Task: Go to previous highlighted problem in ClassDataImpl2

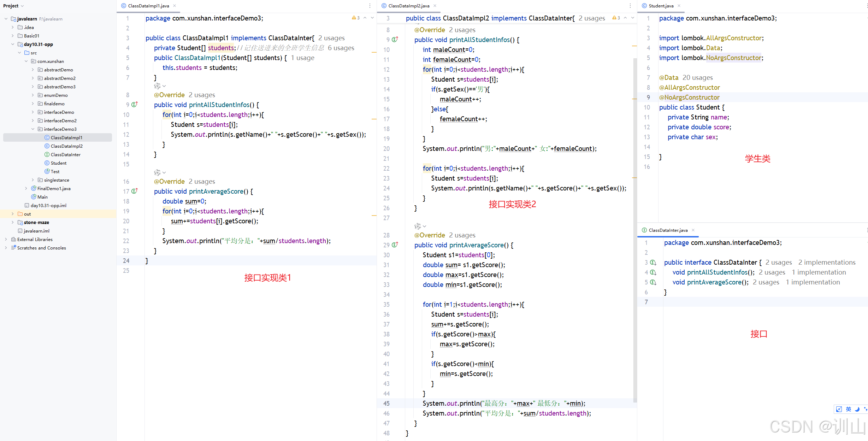Action: click(625, 18)
